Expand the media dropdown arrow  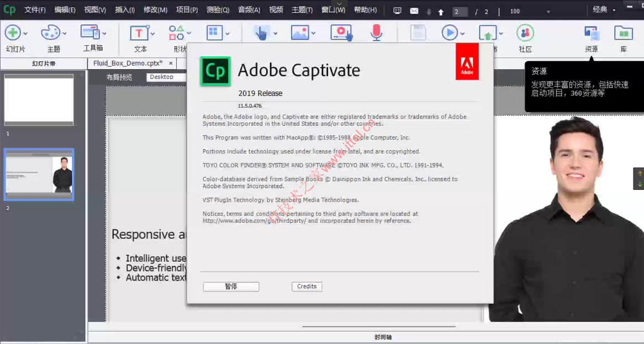pos(313,34)
